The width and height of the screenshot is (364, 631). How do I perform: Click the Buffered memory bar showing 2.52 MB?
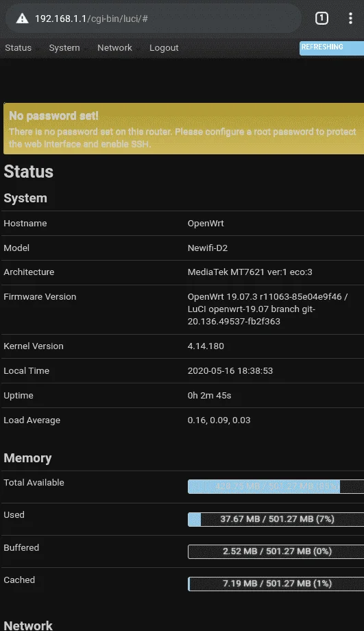(276, 551)
